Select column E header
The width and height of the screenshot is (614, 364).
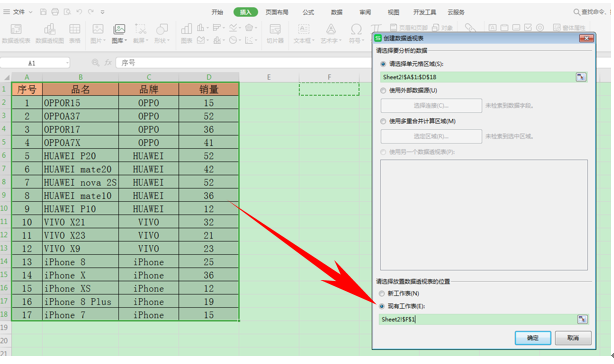pos(269,77)
